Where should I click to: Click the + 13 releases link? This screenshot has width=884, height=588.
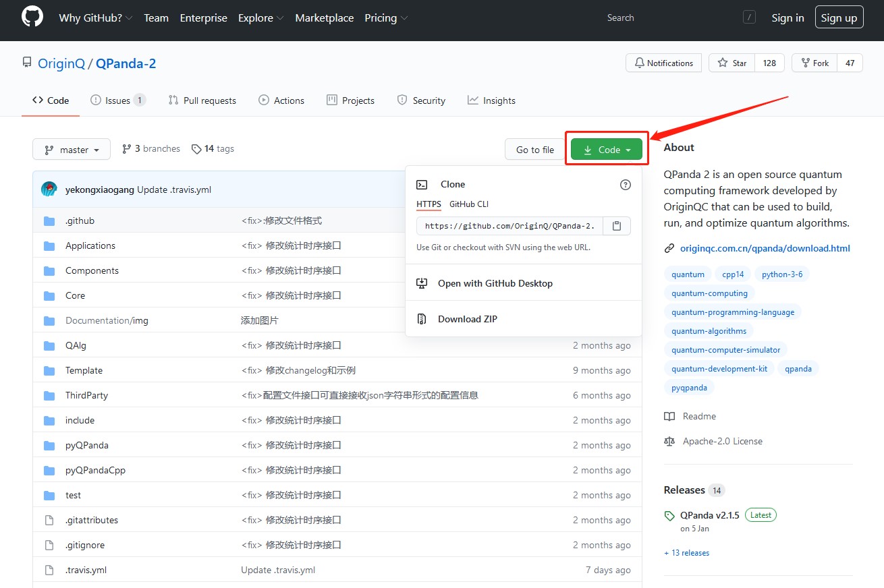(687, 553)
